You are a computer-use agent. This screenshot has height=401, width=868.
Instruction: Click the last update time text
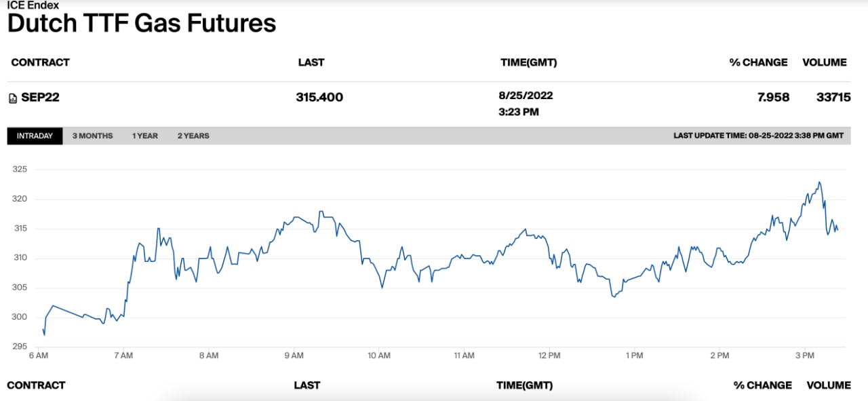758,136
